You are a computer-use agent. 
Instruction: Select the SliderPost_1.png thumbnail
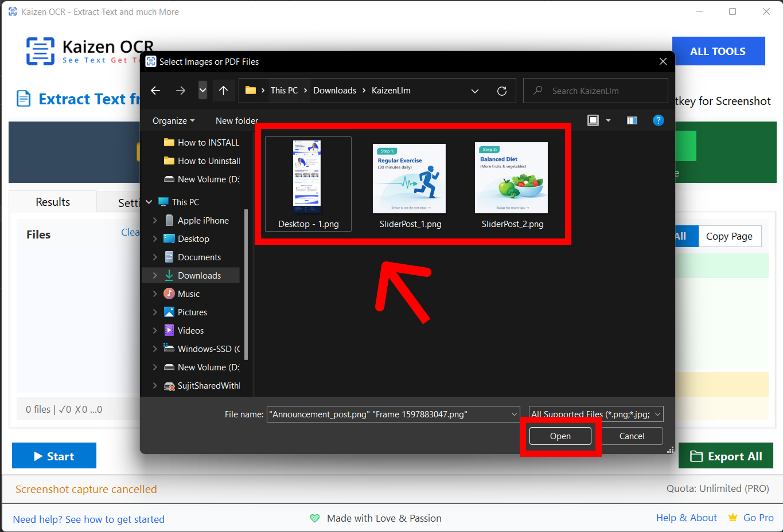(x=410, y=185)
